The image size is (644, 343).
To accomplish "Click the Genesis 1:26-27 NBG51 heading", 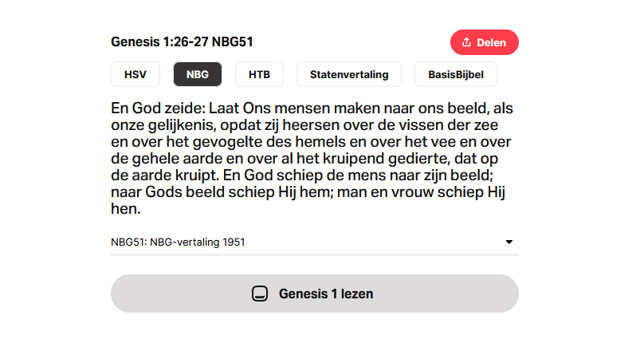I will point(182,42).
